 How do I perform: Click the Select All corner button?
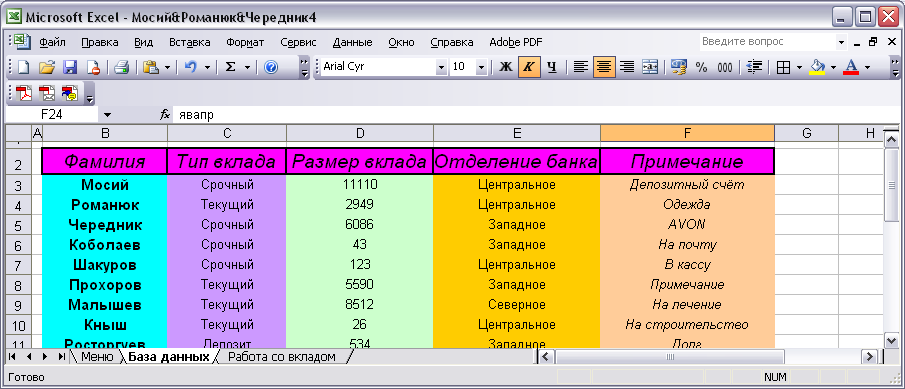(x=18, y=133)
